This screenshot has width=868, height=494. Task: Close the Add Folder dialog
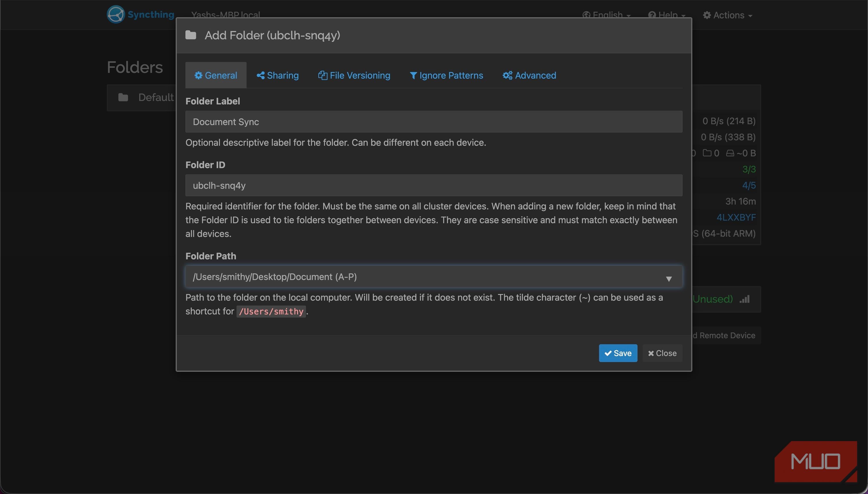point(662,353)
